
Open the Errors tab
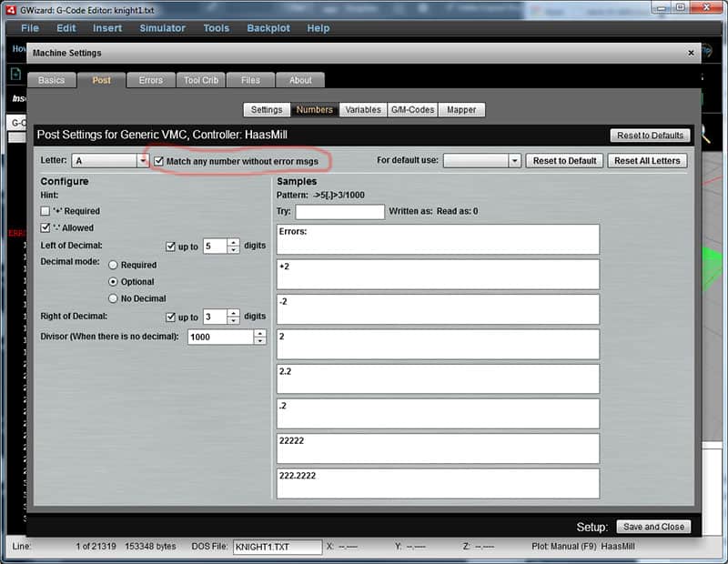150,80
